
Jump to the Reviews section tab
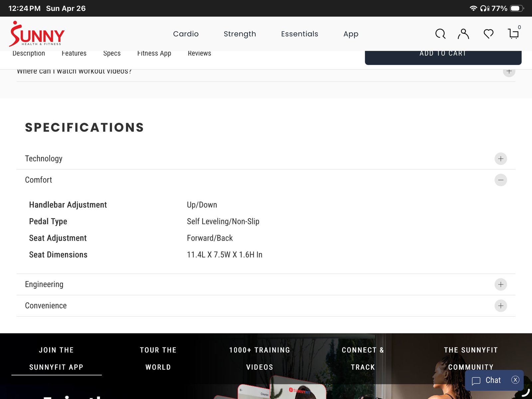coord(199,54)
